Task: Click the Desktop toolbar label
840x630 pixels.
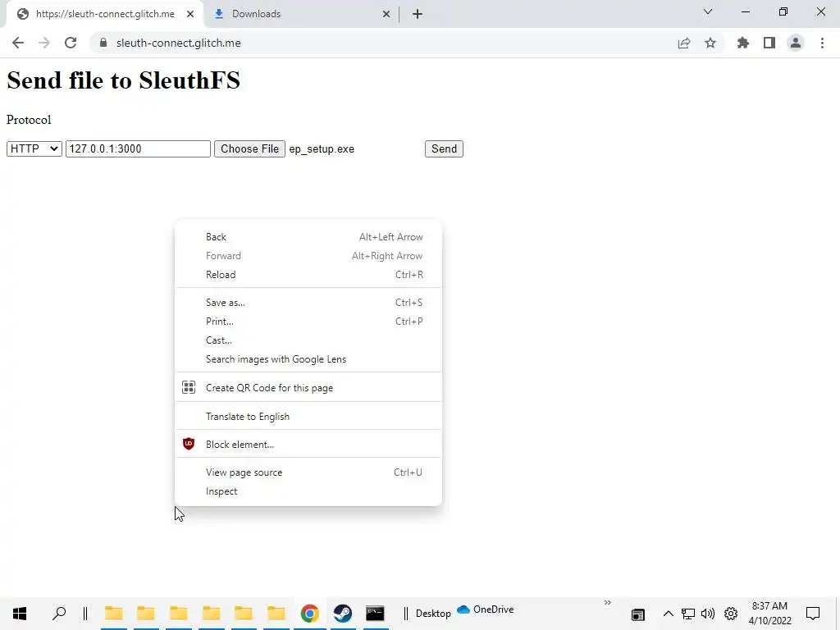Action: click(433, 614)
